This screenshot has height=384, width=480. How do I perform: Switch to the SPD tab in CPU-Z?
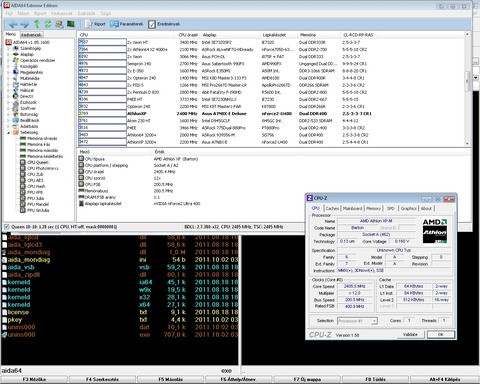(x=390, y=208)
